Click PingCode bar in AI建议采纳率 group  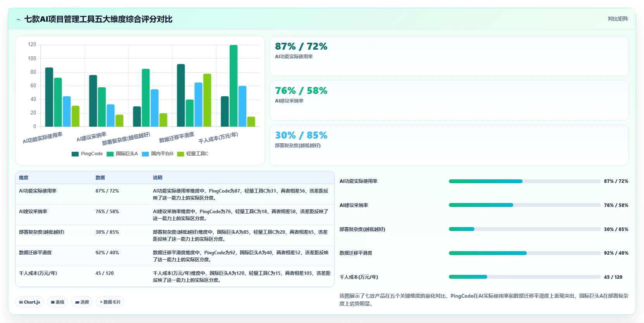click(93, 101)
